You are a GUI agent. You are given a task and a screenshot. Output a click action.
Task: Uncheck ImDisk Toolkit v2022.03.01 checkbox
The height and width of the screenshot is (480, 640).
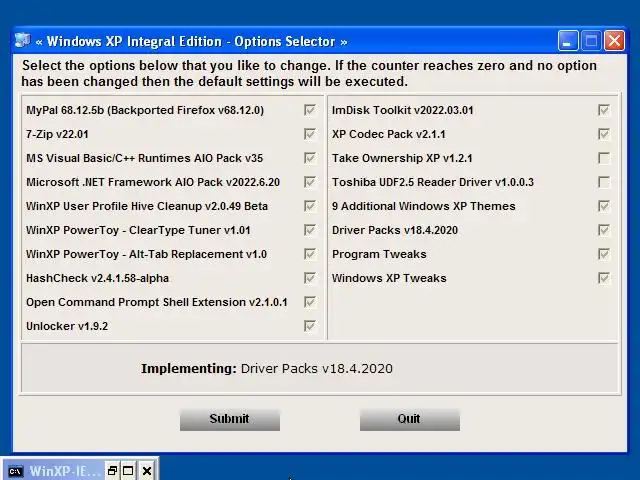(x=604, y=110)
